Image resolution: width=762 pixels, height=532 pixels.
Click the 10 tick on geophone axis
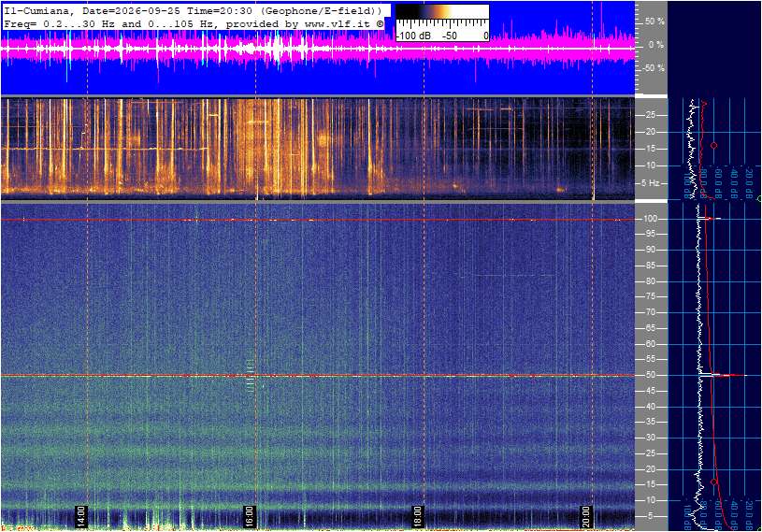(x=650, y=165)
